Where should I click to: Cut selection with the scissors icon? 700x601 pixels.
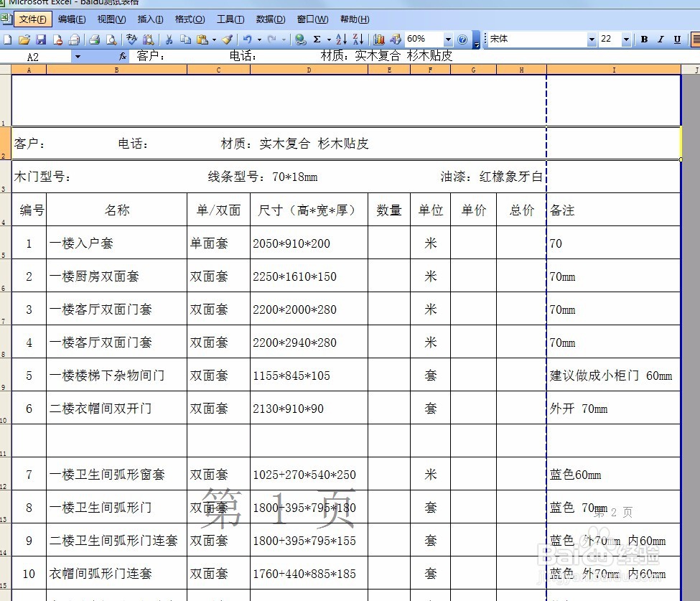coord(169,39)
